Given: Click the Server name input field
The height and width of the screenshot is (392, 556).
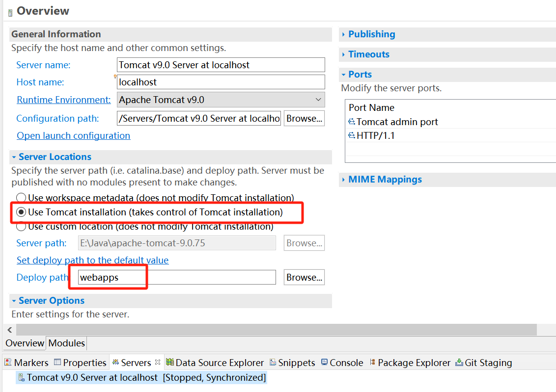Looking at the screenshot, I should click(x=221, y=65).
